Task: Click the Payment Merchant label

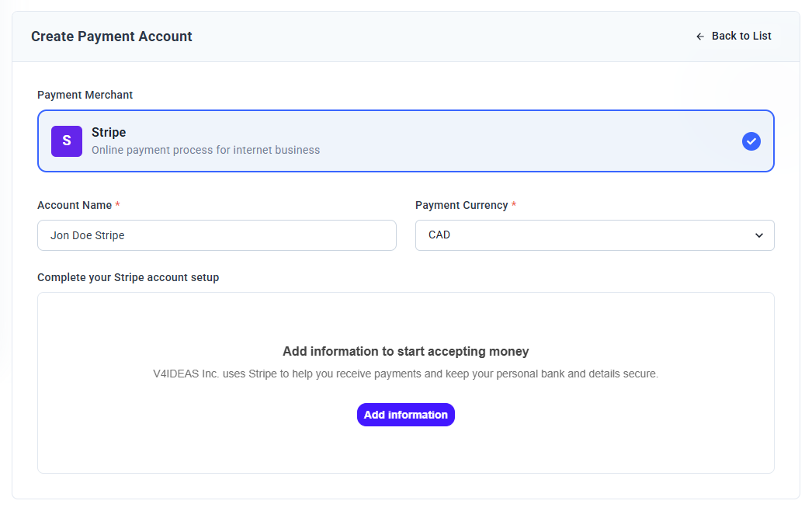Action: click(85, 95)
